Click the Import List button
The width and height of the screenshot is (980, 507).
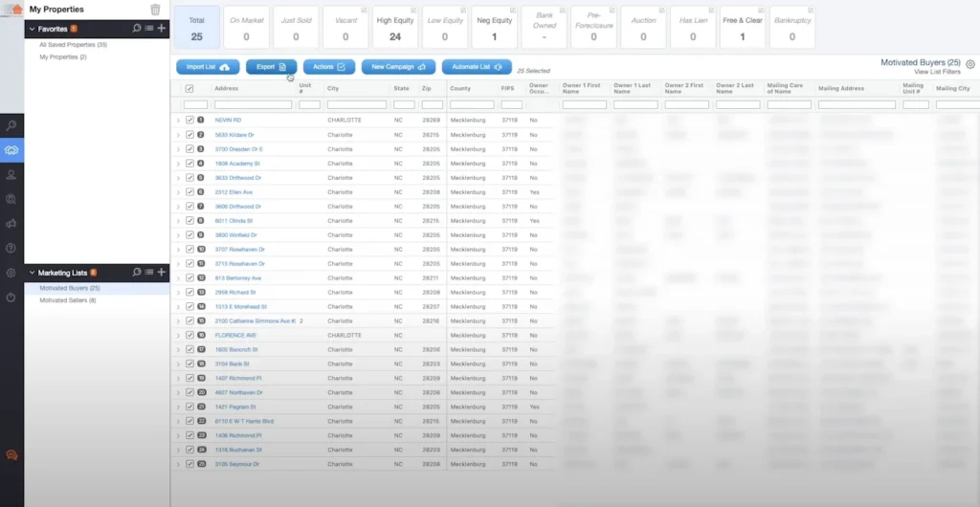[208, 67]
